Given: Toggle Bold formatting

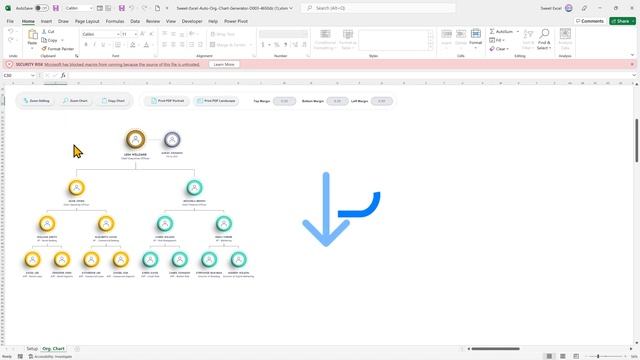Looking at the screenshot, I should (x=86, y=44).
